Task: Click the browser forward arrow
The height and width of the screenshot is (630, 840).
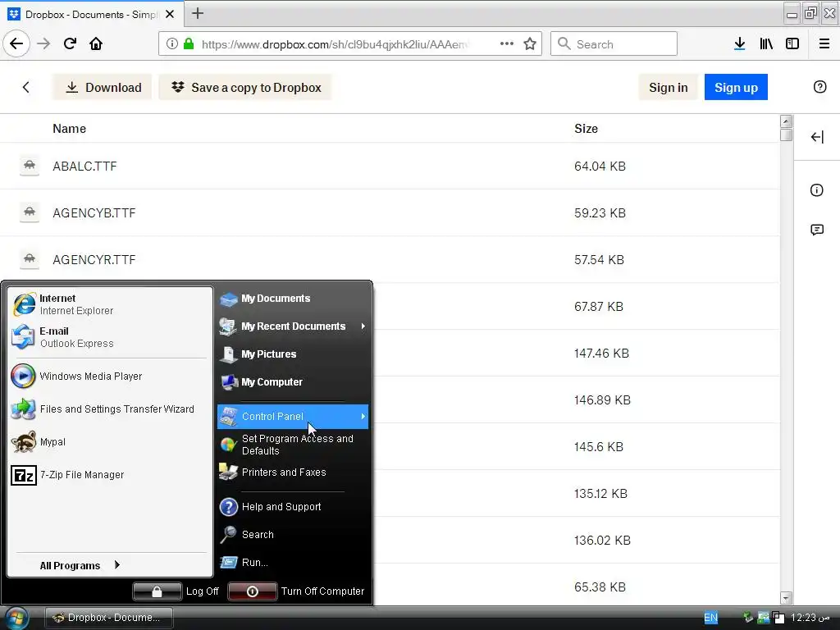Action: tap(43, 43)
